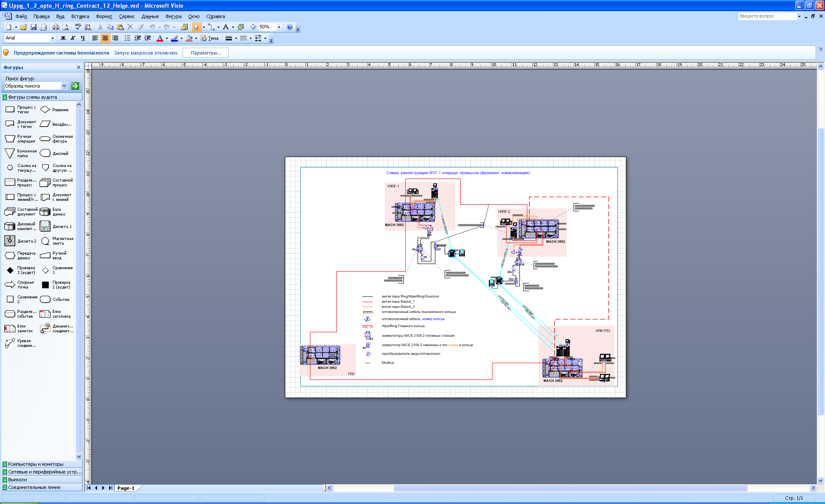Create a new drawing with New icon

[9, 27]
